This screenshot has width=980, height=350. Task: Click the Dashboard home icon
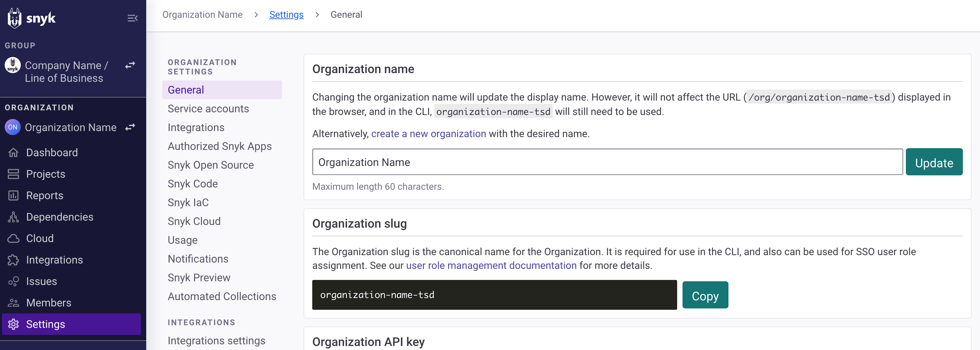13,153
